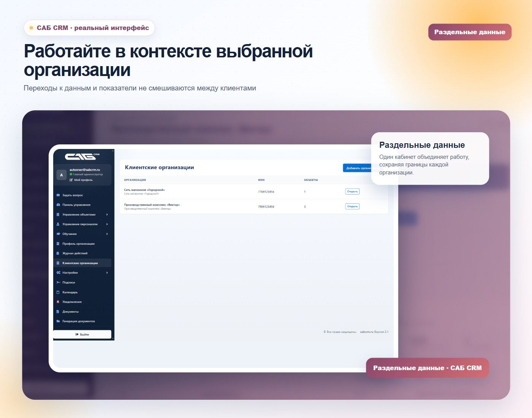Click the САБ CRM · реальный интерфейс pill
The height and width of the screenshot is (418, 532).
coord(89,28)
